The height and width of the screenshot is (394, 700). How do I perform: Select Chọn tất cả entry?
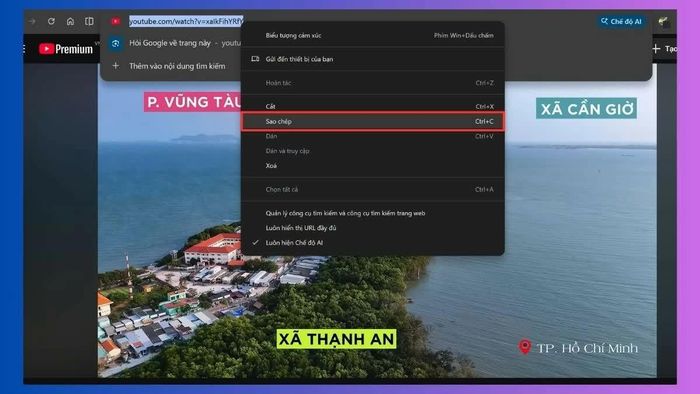pyautogui.click(x=373, y=189)
